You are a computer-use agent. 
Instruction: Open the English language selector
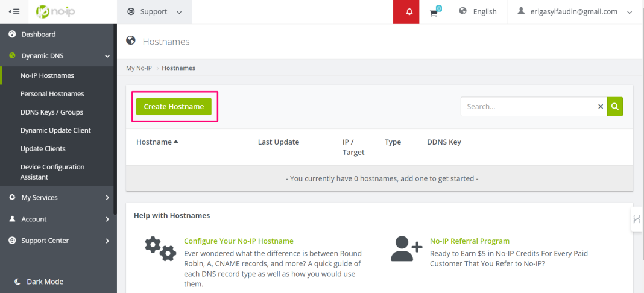478,11
